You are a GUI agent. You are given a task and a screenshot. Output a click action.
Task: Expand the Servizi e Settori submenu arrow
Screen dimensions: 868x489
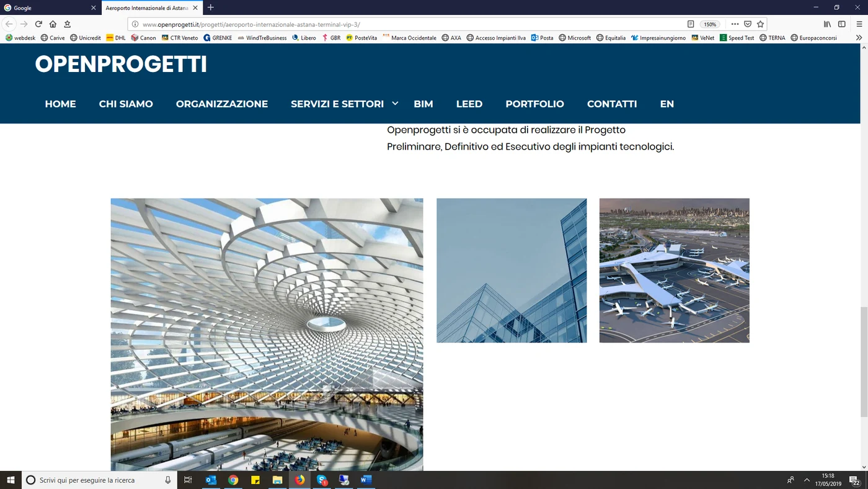pos(395,104)
